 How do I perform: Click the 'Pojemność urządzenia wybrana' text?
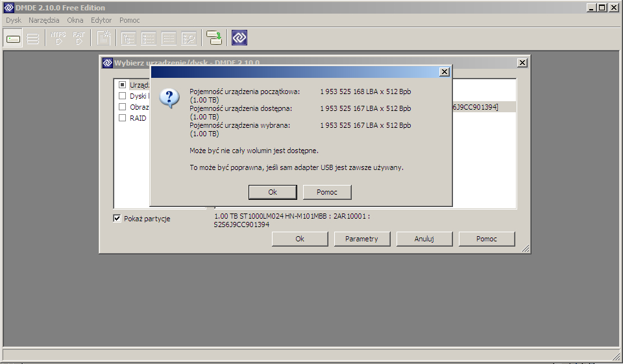pyautogui.click(x=240, y=125)
